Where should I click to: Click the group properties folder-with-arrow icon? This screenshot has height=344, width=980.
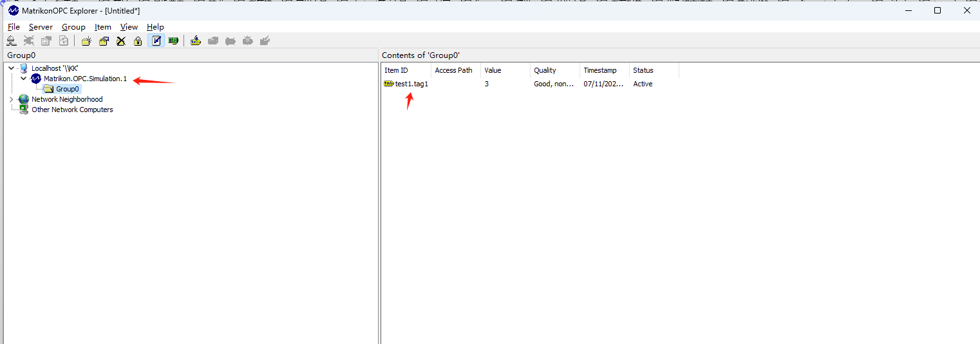(x=104, y=41)
